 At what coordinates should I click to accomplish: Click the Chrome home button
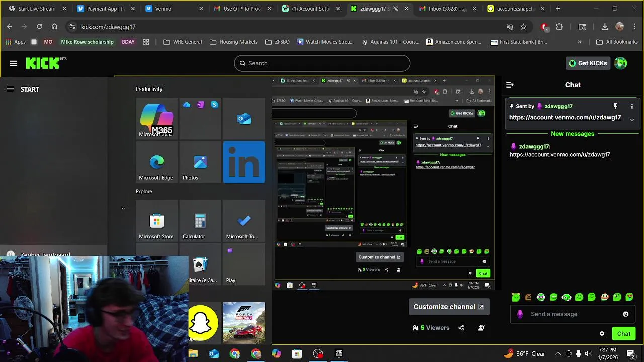54,27
